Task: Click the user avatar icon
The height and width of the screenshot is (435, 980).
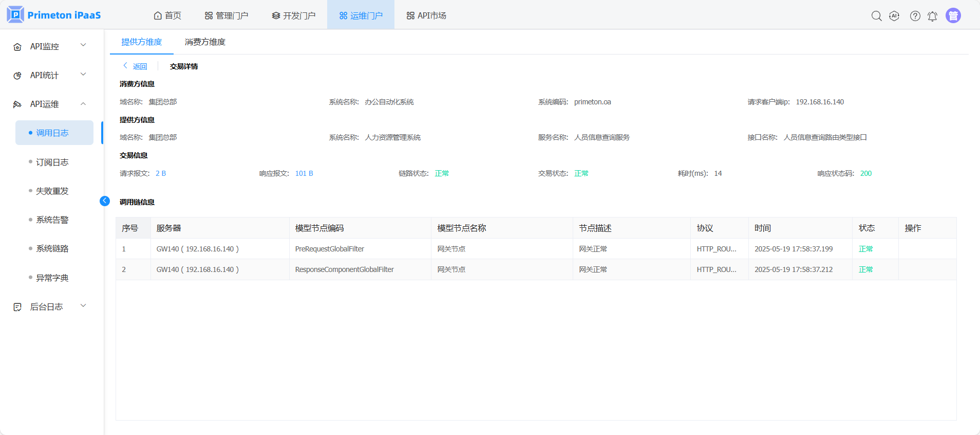Action: point(953,16)
